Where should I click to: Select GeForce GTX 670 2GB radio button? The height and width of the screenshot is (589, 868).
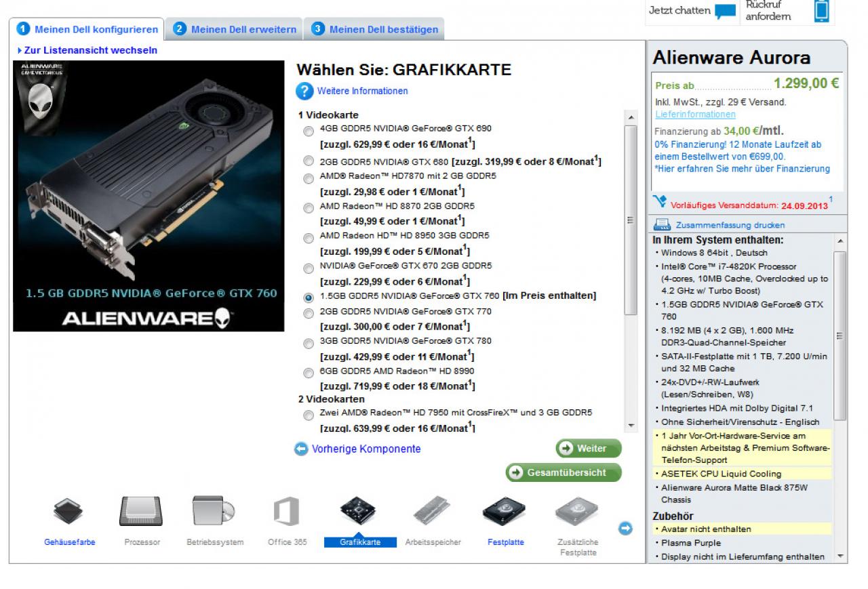click(309, 268)
